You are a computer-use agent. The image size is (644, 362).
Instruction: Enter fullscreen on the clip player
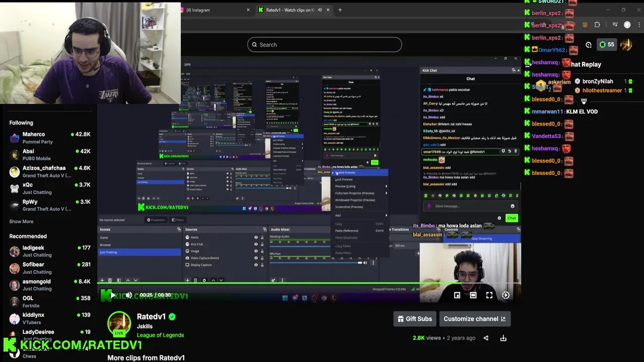coord(489,295)
